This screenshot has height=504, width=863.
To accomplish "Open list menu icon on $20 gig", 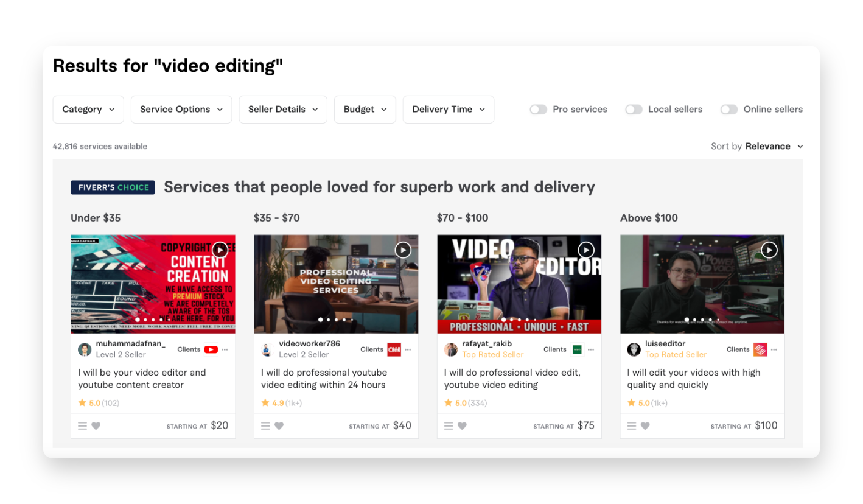I will [x=83, y=426].
